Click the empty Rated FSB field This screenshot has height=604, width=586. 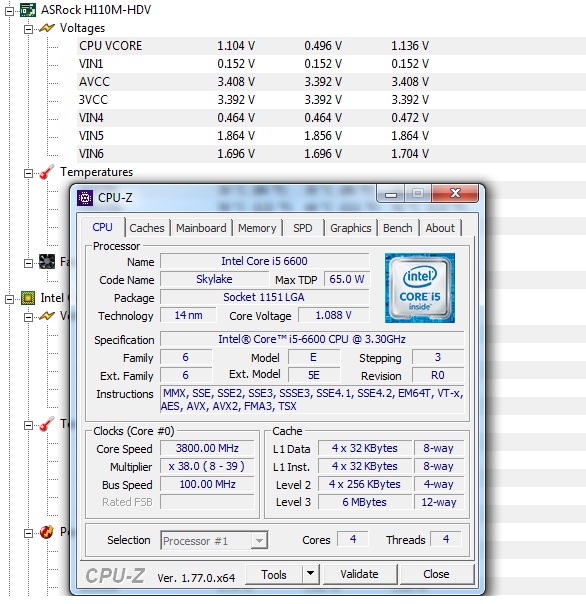[207, 502]
